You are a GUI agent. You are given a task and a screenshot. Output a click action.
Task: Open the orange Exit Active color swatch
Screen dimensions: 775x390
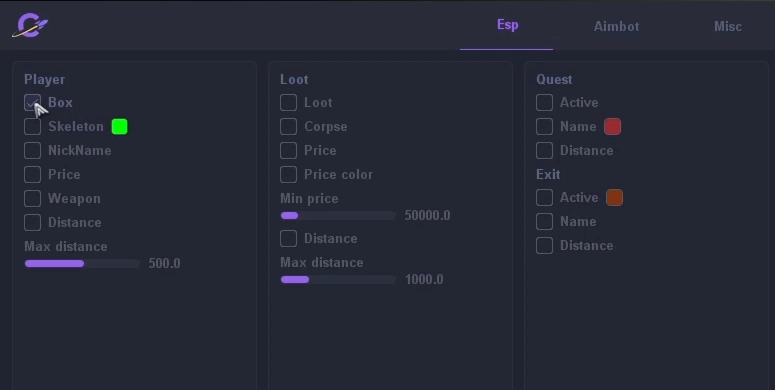614,198
